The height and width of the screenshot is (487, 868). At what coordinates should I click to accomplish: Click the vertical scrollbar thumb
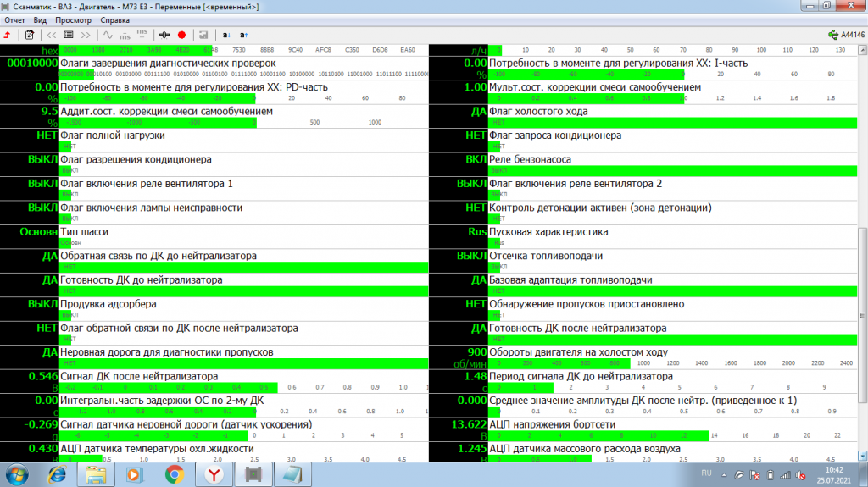[862, 315]
